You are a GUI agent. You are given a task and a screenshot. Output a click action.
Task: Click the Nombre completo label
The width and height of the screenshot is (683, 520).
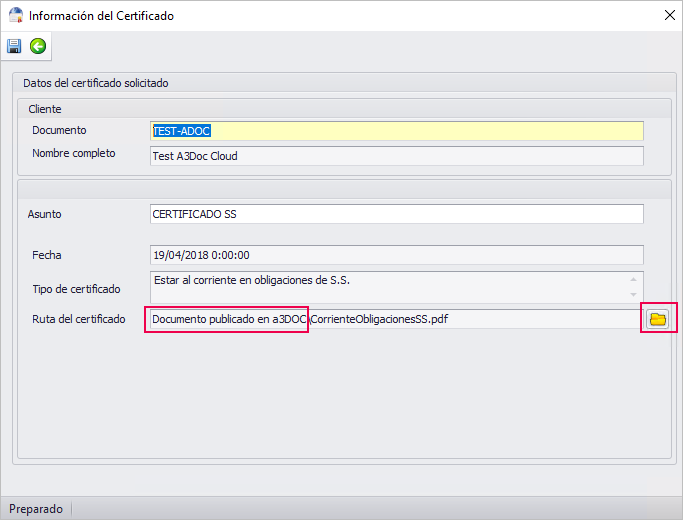pos(74,153)
